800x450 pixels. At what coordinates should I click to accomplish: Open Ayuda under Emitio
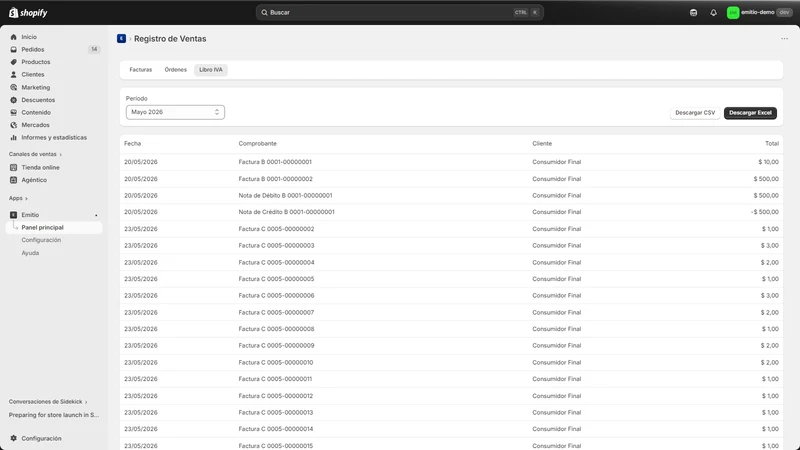point(30,253)
